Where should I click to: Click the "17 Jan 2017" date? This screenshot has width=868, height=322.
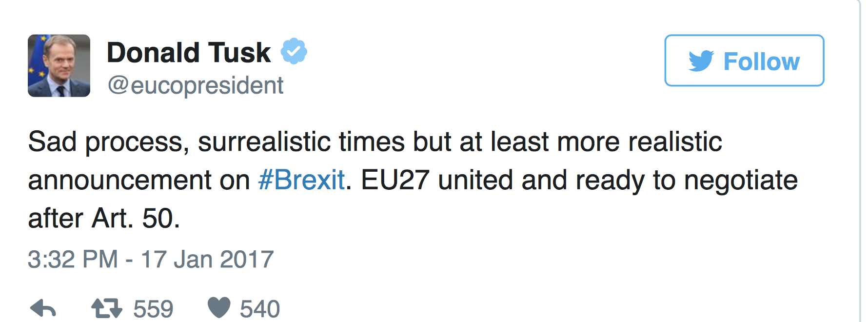click(207, 259)
